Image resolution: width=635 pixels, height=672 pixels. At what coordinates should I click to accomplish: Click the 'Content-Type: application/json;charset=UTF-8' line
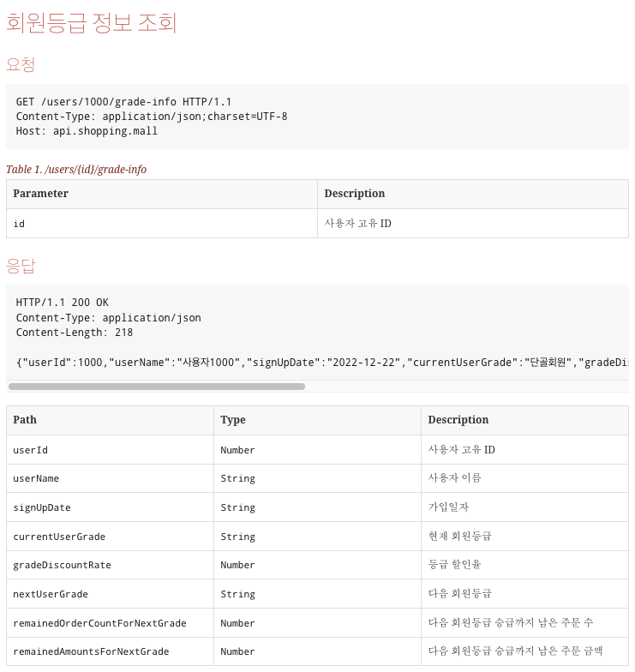coord(152,117)
